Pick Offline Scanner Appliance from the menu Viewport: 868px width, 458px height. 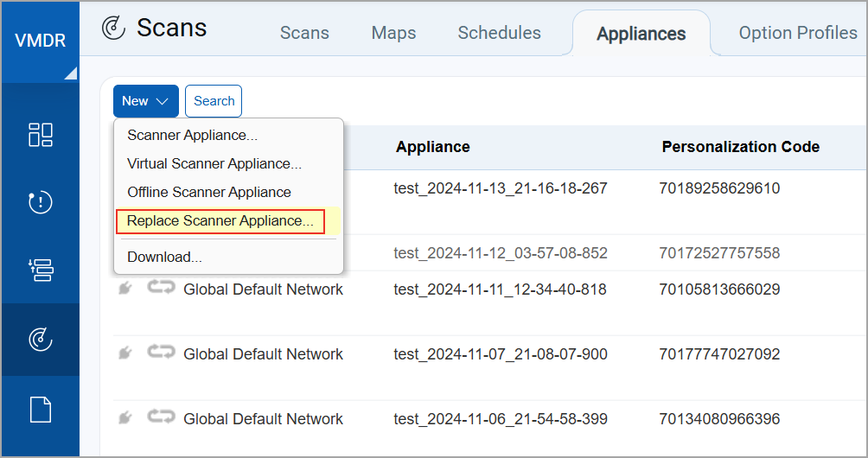[x=209, y=192]
